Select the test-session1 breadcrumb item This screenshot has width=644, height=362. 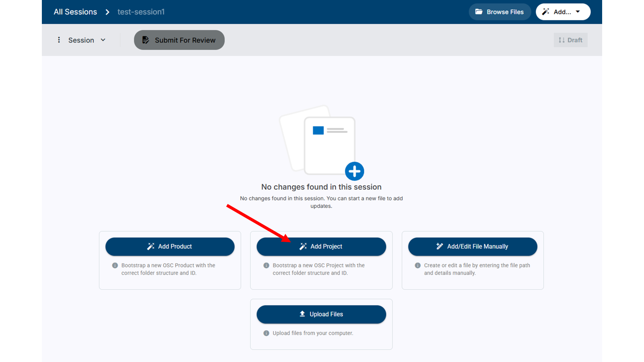pos(141,12)
